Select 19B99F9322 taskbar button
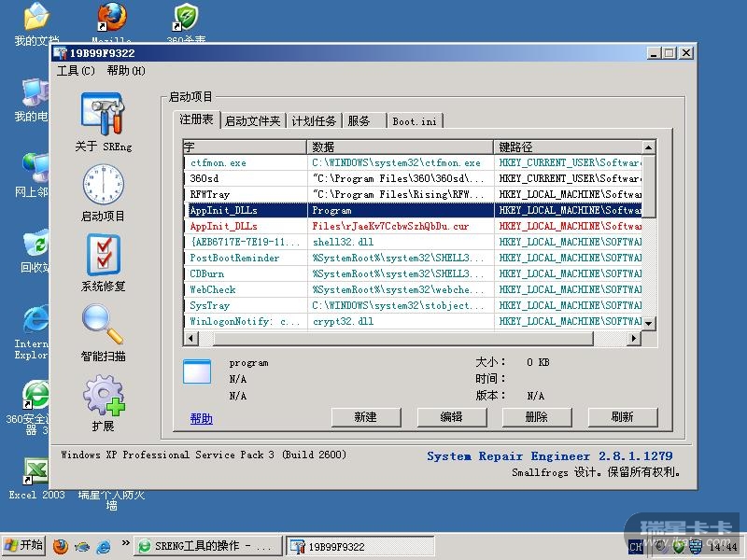Screen dimensions: 747x560 360,546
